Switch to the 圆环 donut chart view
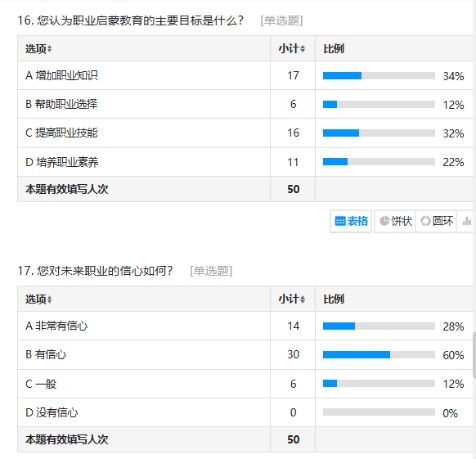476x459 pixels. pyautogui.click(x=436, y=221)
